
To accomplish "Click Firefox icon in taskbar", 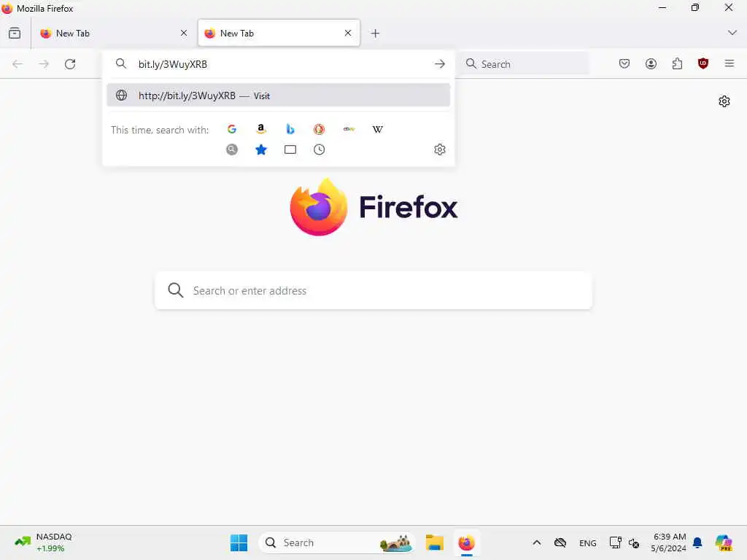I will (466, 542).
